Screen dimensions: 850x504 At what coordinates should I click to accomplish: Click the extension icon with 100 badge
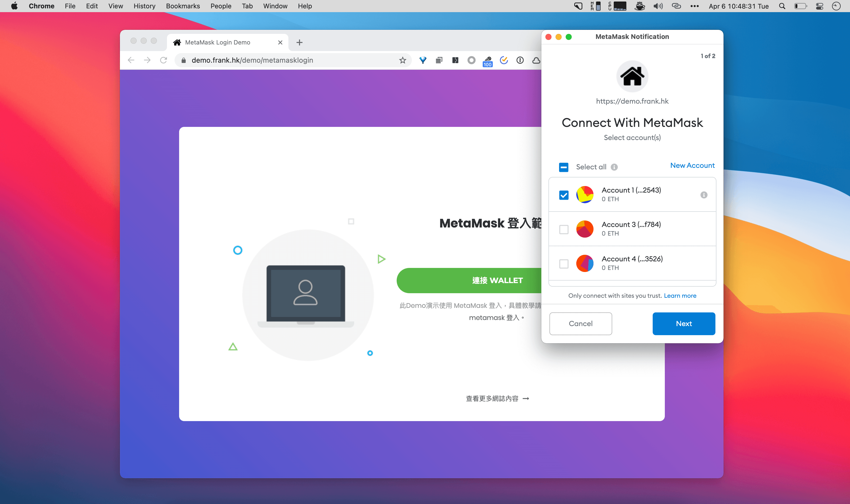tap(487, 61)
